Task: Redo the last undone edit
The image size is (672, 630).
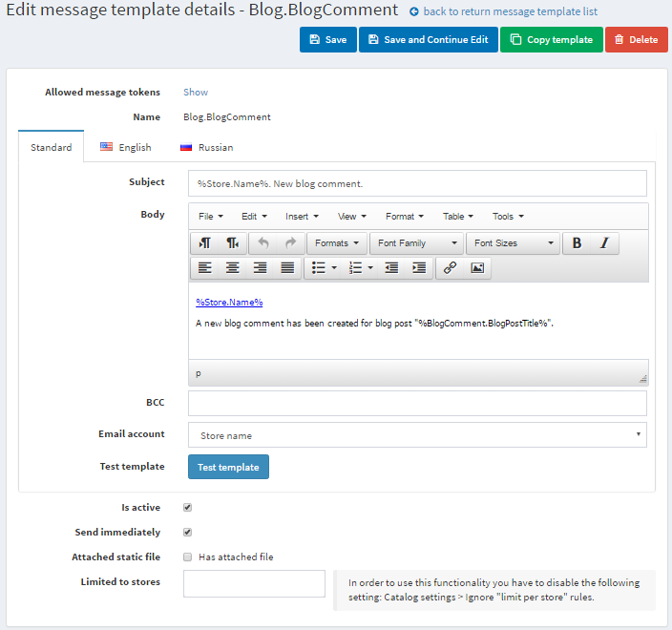Action: 290,243
